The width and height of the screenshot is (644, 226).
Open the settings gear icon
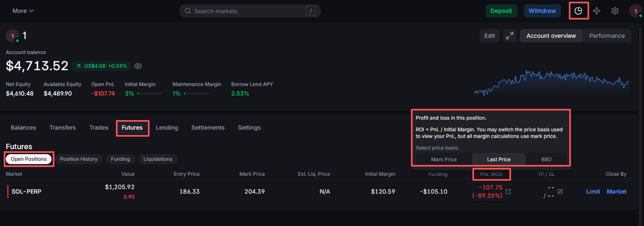point(615,11)
